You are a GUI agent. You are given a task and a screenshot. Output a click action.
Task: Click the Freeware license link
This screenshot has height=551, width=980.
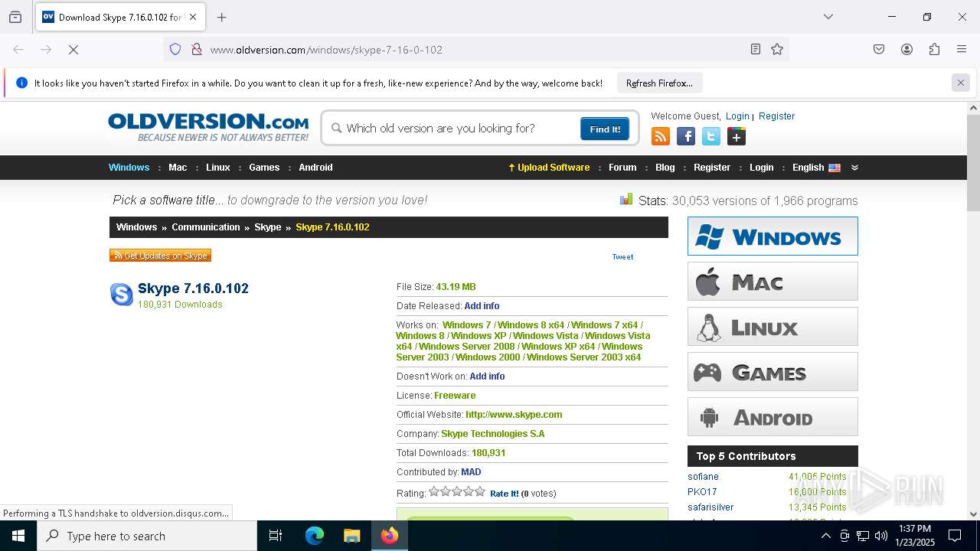tap(455, 396)
